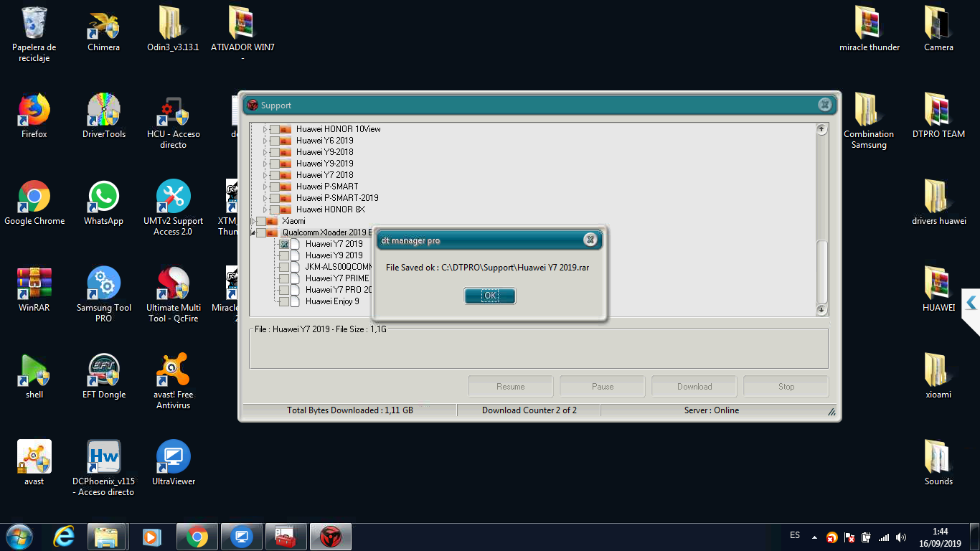
Task: Expand the Huawei Y6 2019 tree node
Action: [x=265, y=141]
